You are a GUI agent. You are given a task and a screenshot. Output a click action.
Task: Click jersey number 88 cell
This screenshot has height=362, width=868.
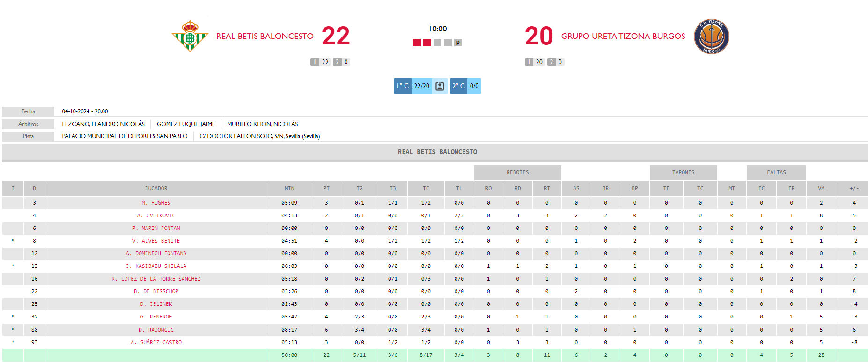(34, 330)
